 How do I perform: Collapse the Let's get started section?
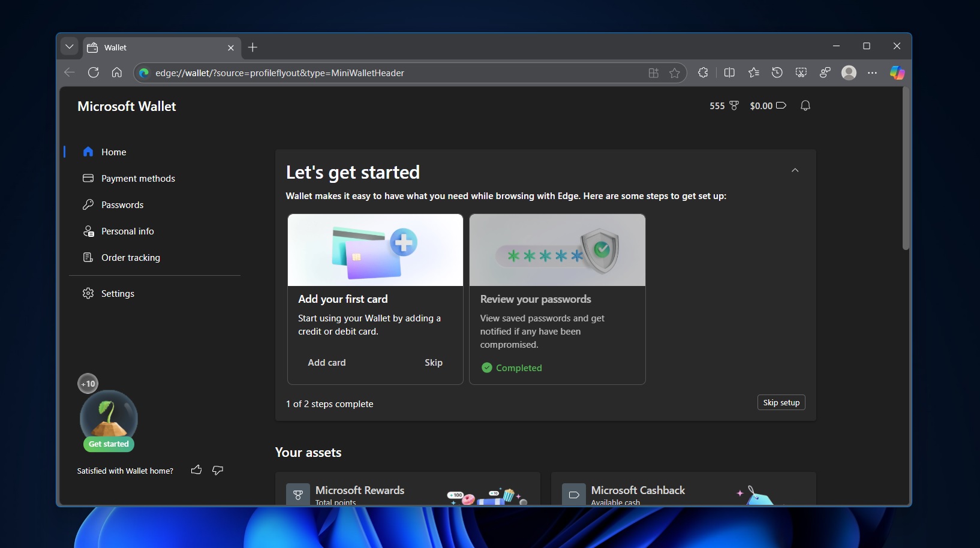pyautogui.click(x=795, y=170)
